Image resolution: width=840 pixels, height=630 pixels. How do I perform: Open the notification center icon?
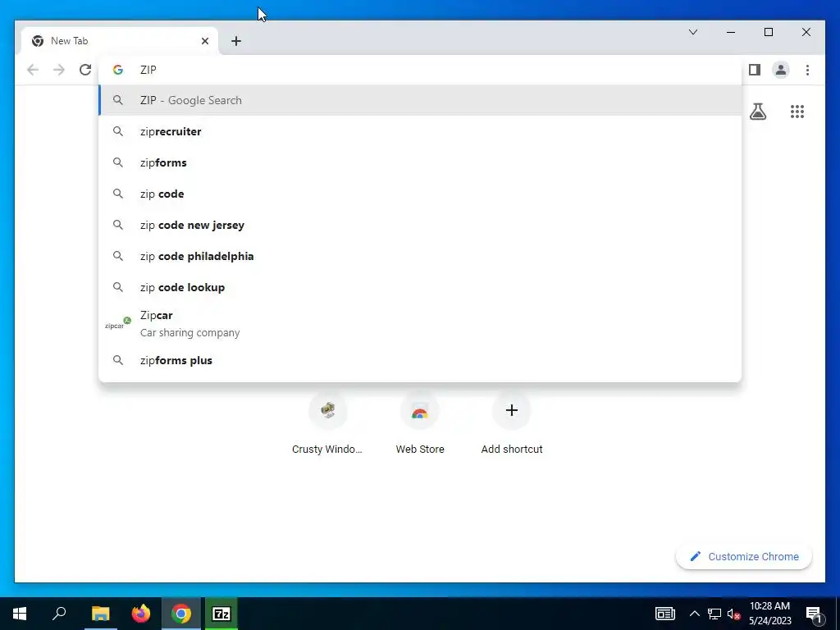tap(814, 614)
